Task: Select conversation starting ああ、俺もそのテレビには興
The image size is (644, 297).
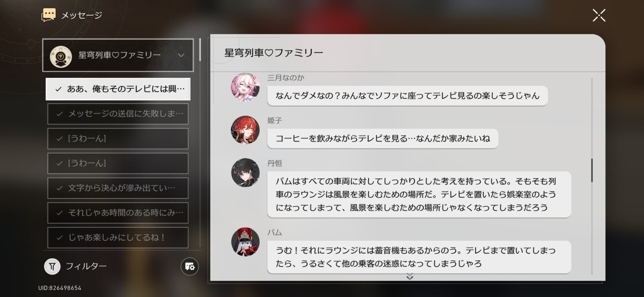Action: [x=118, y=89]
